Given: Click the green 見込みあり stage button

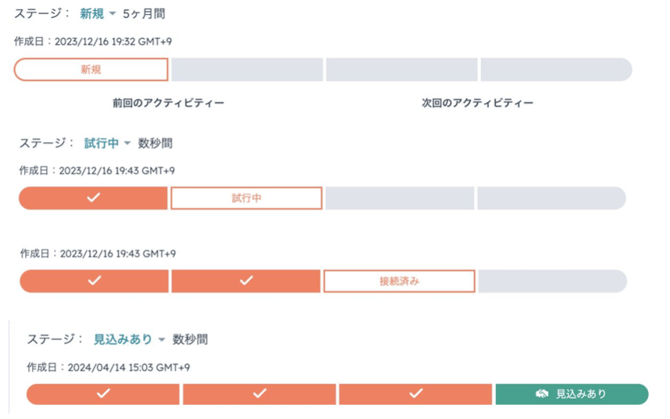Looking at the screenshot, I should [572, 394].
